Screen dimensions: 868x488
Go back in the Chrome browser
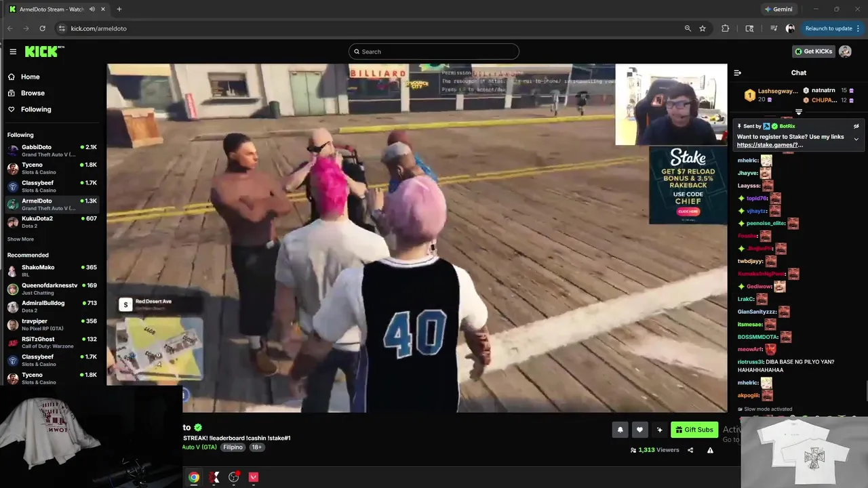[x=9, y=28]
